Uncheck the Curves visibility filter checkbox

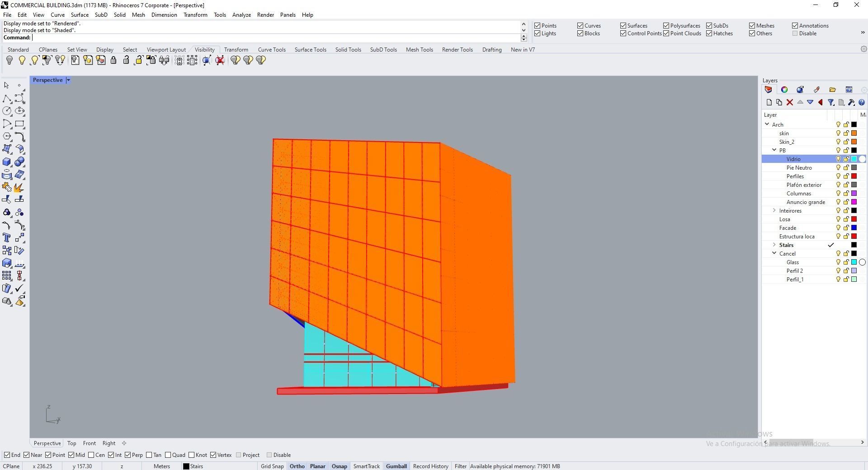[x=580, y=26]
